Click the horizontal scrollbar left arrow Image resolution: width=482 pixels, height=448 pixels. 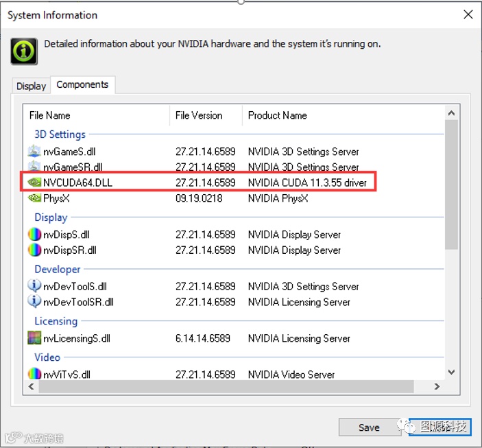[x=32, y=386]
